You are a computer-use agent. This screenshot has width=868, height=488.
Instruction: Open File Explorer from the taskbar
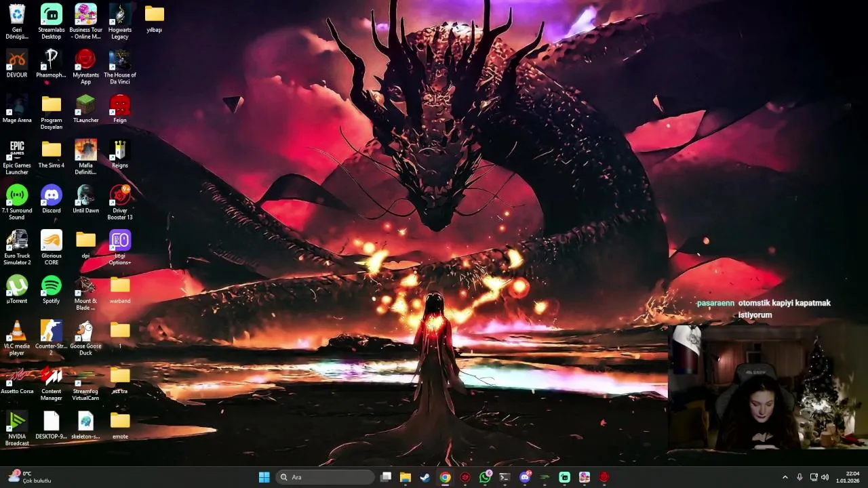pos(406,477)
